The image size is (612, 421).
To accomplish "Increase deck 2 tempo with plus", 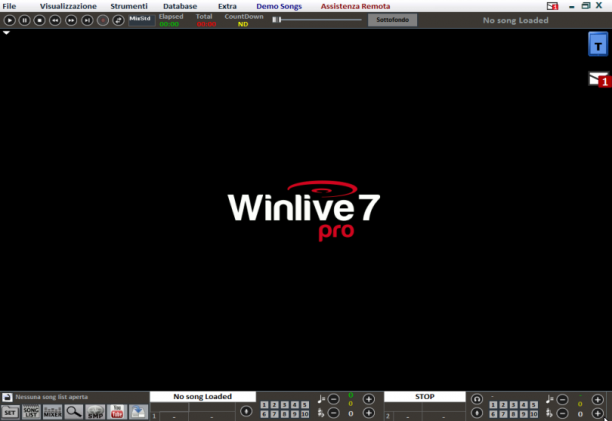I will tap(597, 400).
